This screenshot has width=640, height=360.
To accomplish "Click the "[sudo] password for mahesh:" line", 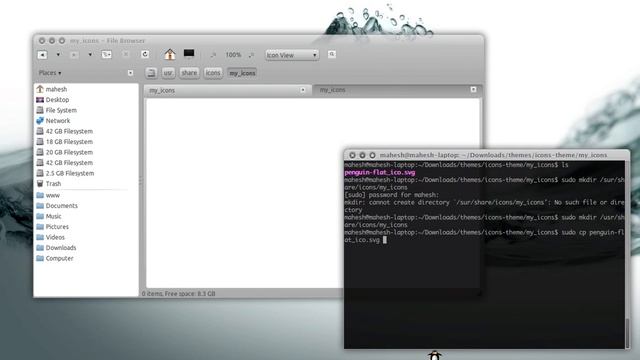I will pos(392,195).
